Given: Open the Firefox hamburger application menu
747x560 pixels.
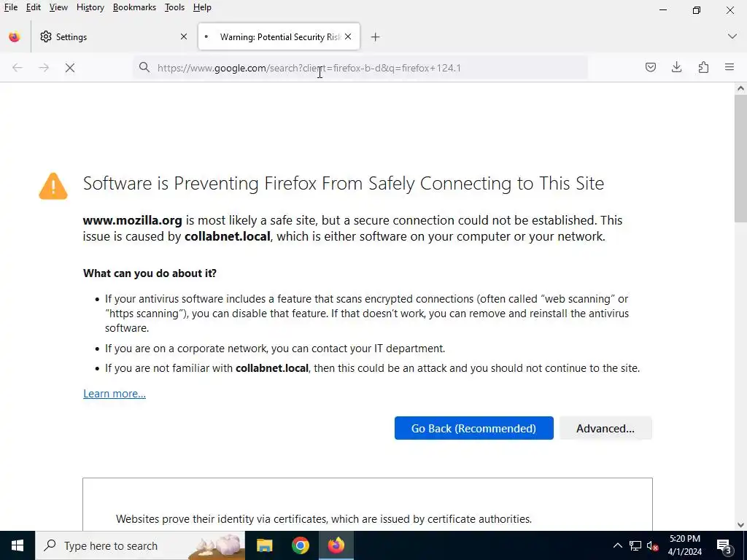Looking at the screenshot, I should coord(729,68).
